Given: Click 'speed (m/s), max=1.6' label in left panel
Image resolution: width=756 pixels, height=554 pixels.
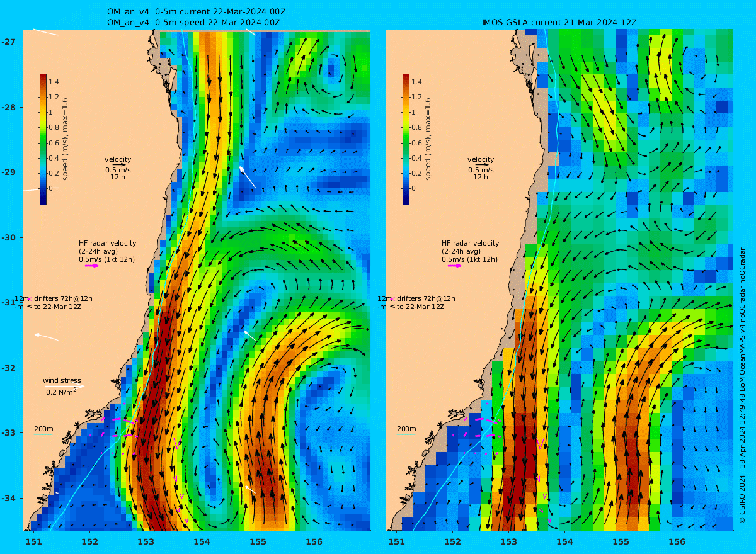Looking at the screenshot, I should (x=66, y=139).
